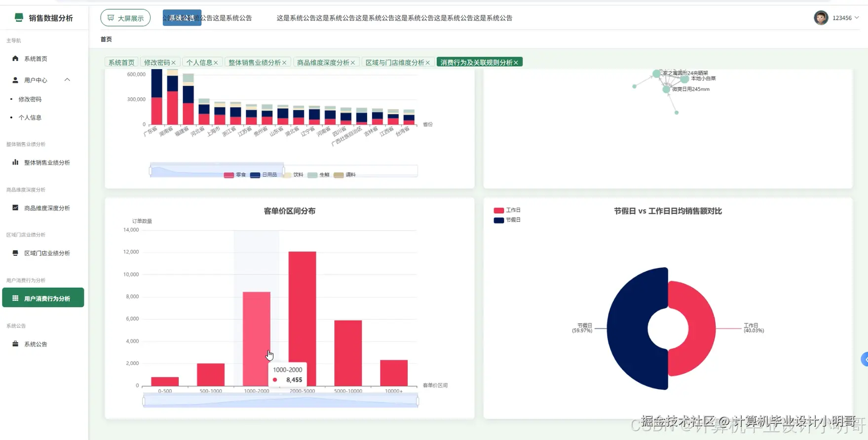868x440 pixels.
Task: Click the 系统公告 blue badge button
Action: pyautogui.click(x=182, y=18)
